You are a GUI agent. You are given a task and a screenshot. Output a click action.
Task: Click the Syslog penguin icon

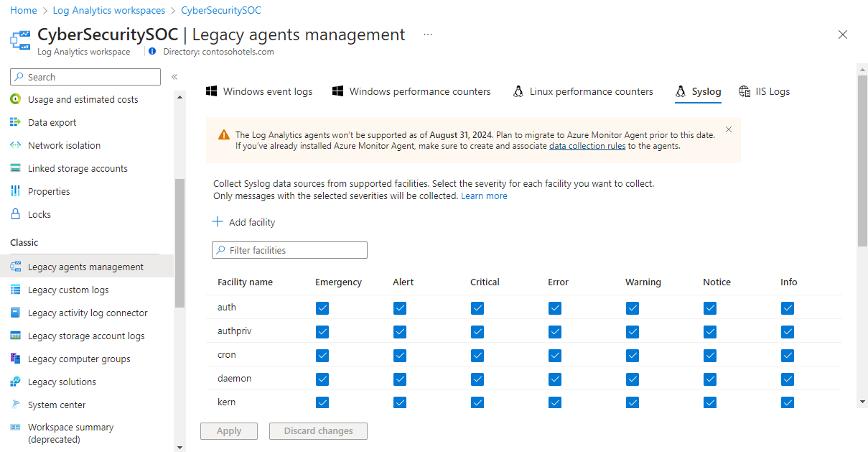coord(681,91)
